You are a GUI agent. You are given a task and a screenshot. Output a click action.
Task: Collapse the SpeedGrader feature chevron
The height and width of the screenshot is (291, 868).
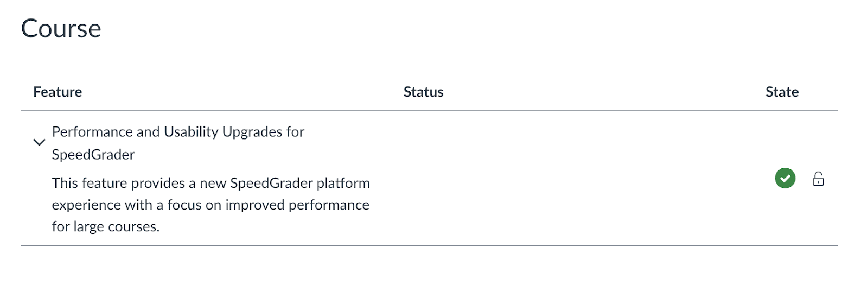pyautogui.click(x=39, y=142)
